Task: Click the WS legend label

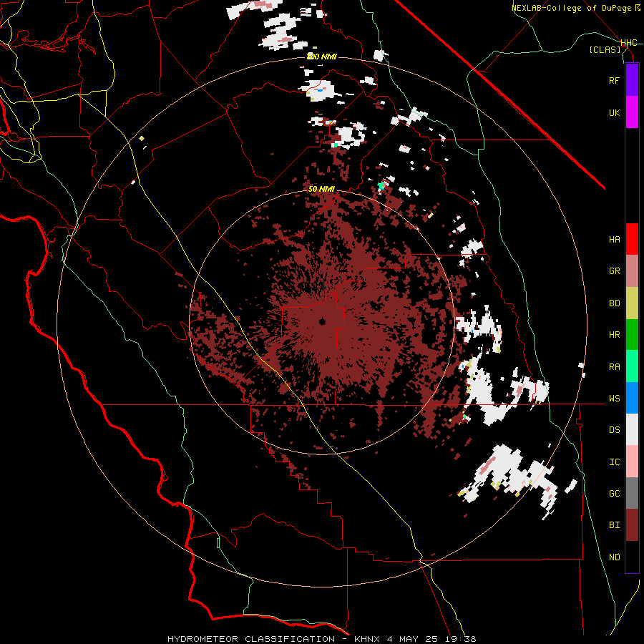Action: [614, 398]
